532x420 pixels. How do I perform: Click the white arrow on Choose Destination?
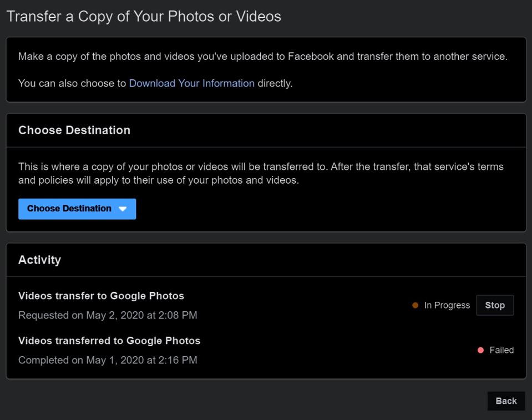click(123, 209)
